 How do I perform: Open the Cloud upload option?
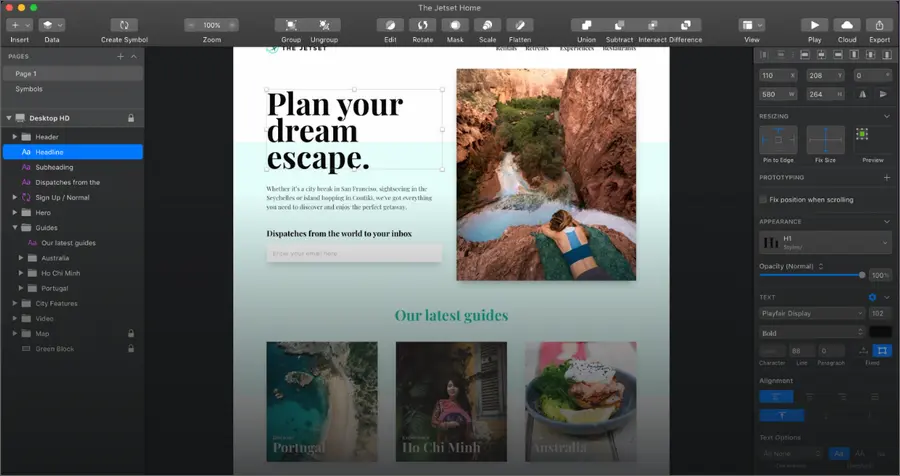pos(847,25)
